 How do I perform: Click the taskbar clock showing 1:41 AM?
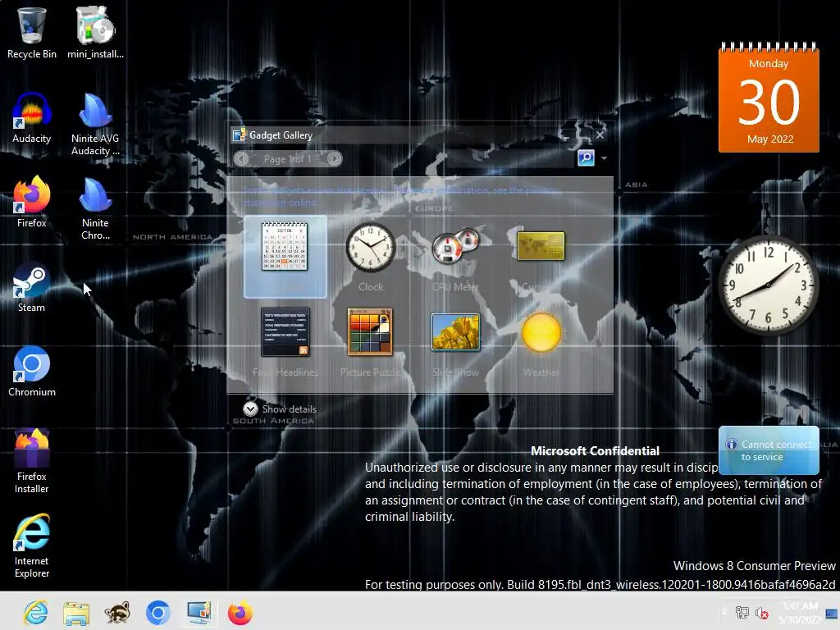(x=801, y=612)
